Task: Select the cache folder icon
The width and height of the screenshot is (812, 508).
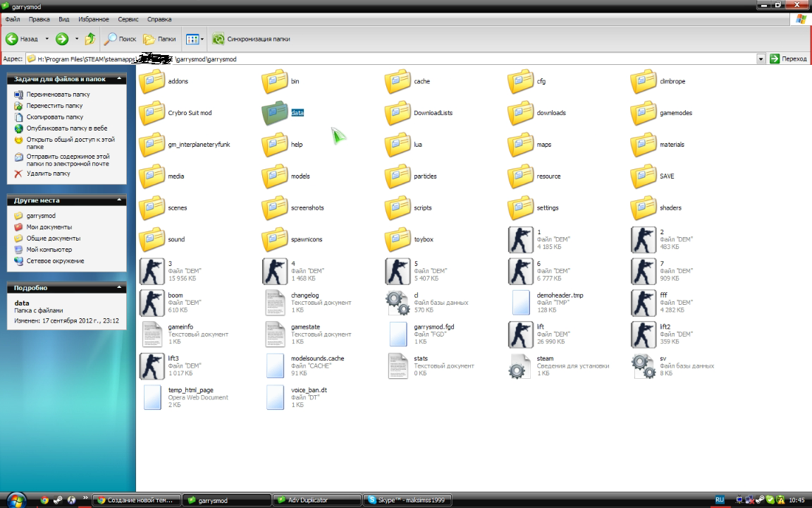Action: [x=398, y=81]
